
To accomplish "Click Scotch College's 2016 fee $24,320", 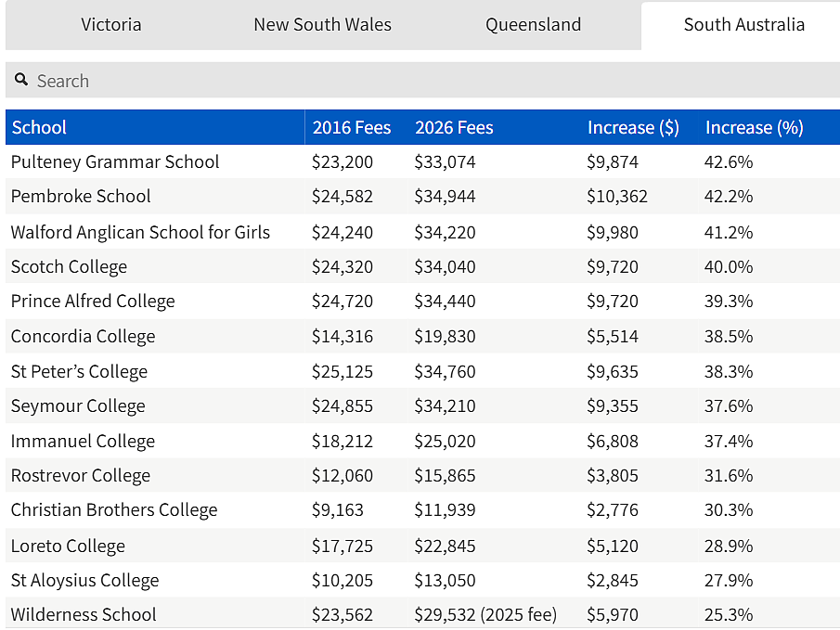I will click(x=342, y=267).
